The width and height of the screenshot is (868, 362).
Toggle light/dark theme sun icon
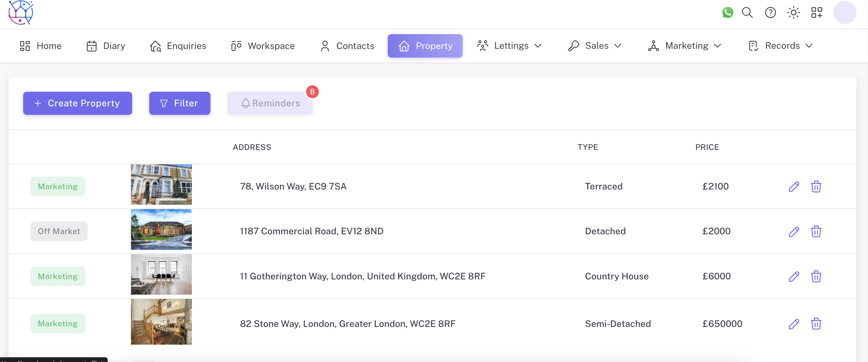coord(793,13)
